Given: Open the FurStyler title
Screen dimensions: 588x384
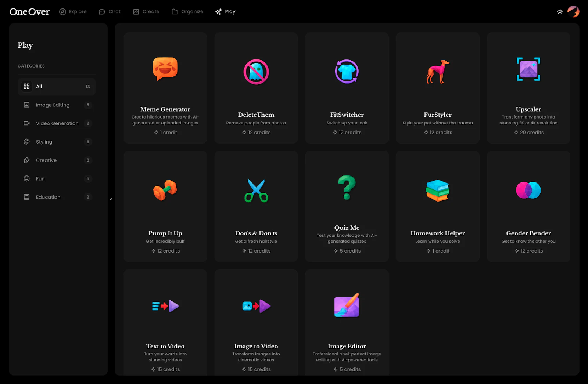Looking at the screenshot, I should (438, 115).
